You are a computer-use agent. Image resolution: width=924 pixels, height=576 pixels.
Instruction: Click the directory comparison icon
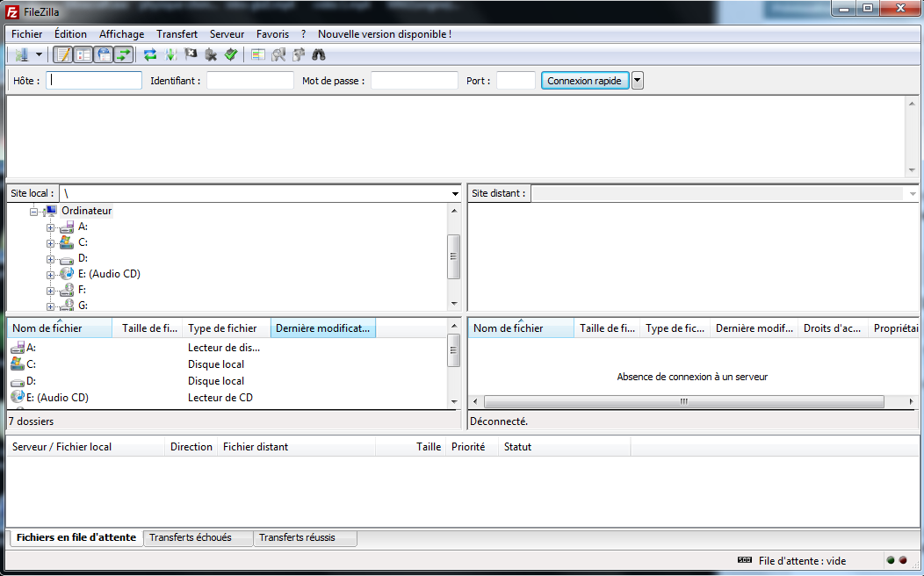click(278, 54)
